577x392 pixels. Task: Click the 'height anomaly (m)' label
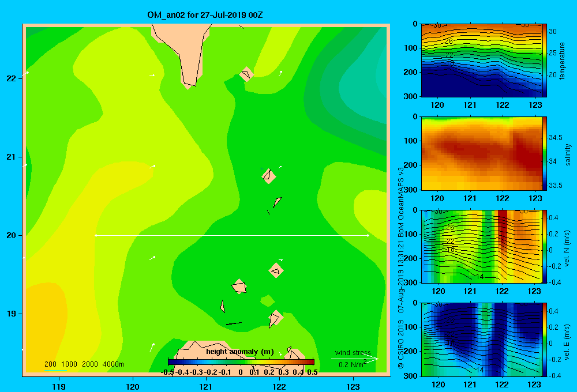[x=240, y=352]
